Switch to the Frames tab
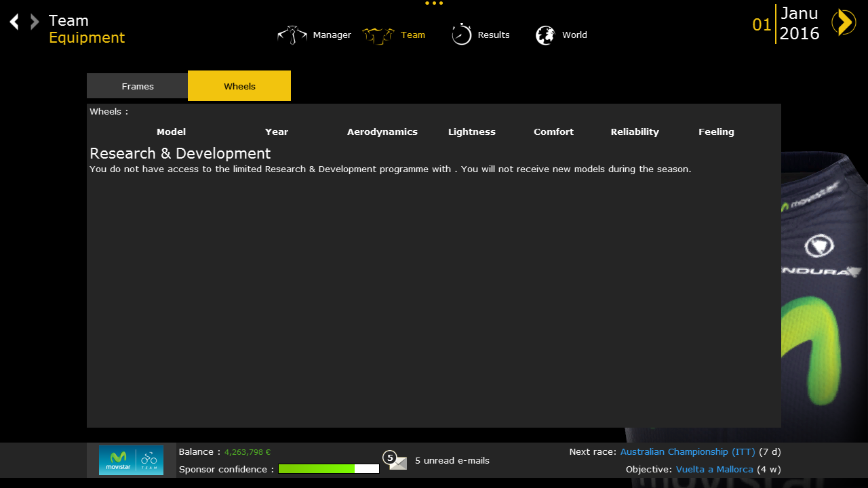Viewport: 868px width, 488px height. coord(138,86)
